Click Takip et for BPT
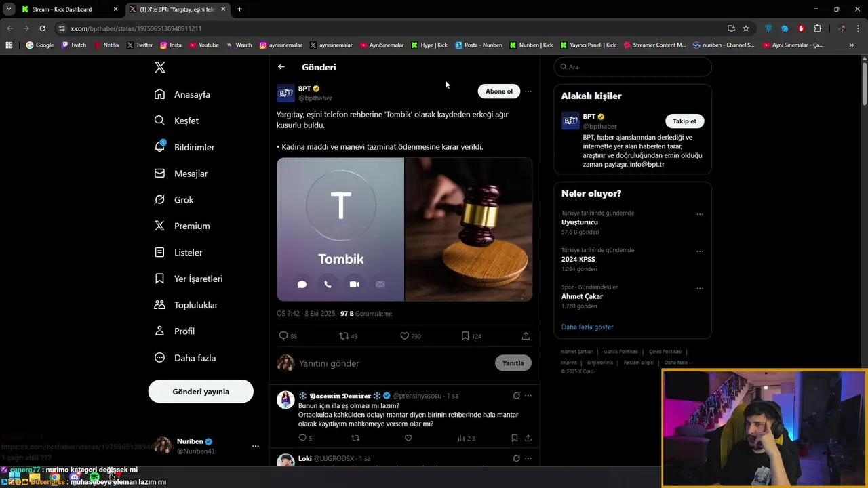868x488 pixels. tap(684, 121)
